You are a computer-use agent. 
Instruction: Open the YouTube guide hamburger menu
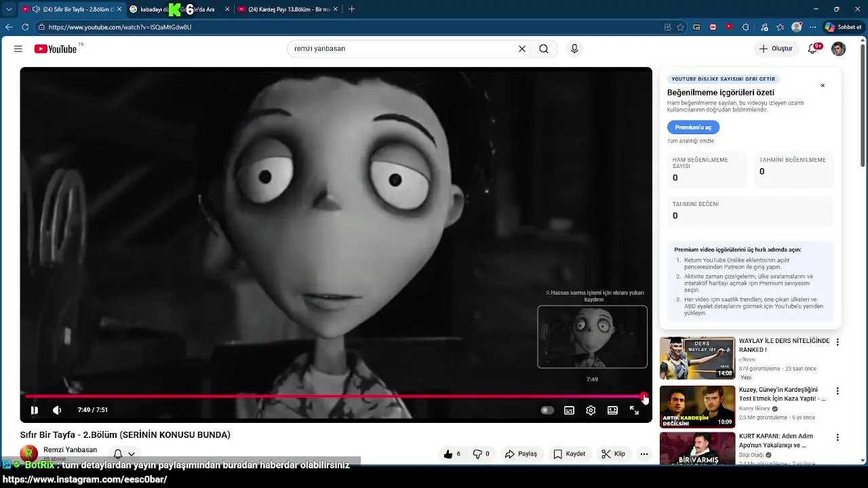(x=18, y=49)
